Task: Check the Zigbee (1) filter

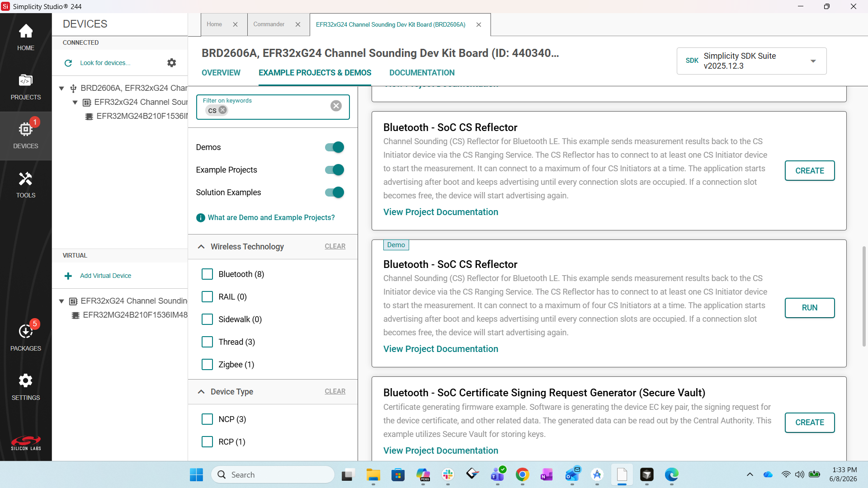Action: 207,365
